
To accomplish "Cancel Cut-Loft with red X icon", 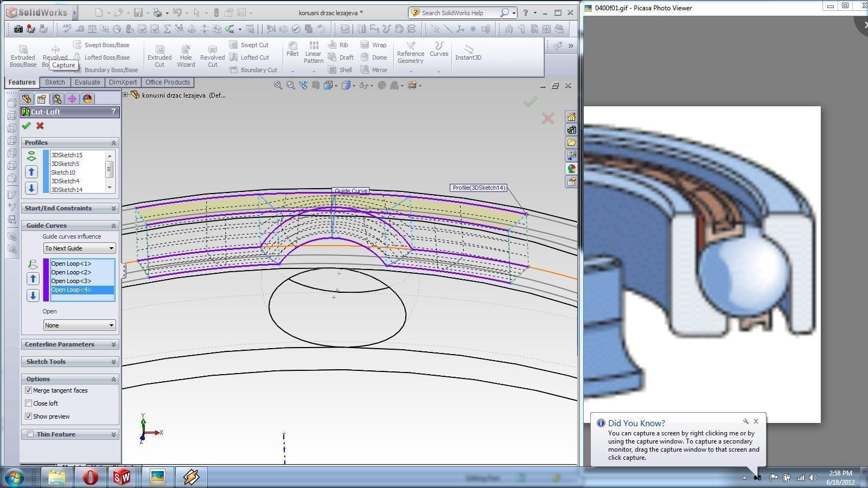I will pyautogui.click(x=40, y=126).
